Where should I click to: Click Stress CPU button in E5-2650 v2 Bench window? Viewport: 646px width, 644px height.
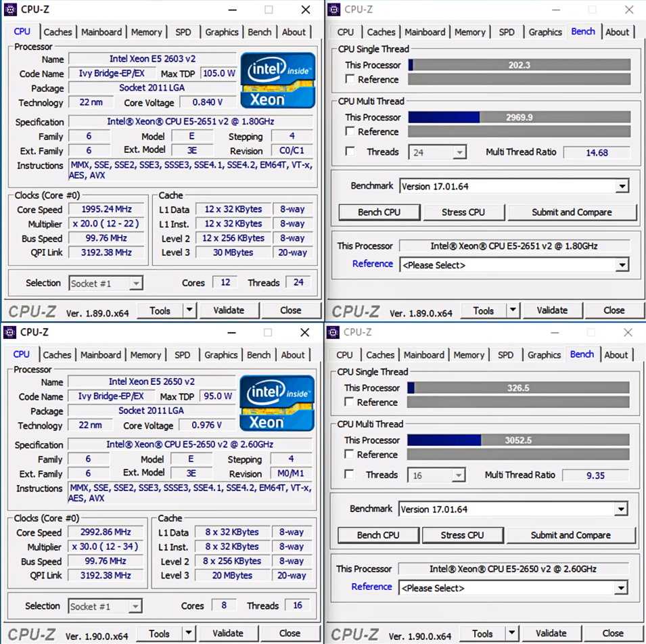(462, 535)
